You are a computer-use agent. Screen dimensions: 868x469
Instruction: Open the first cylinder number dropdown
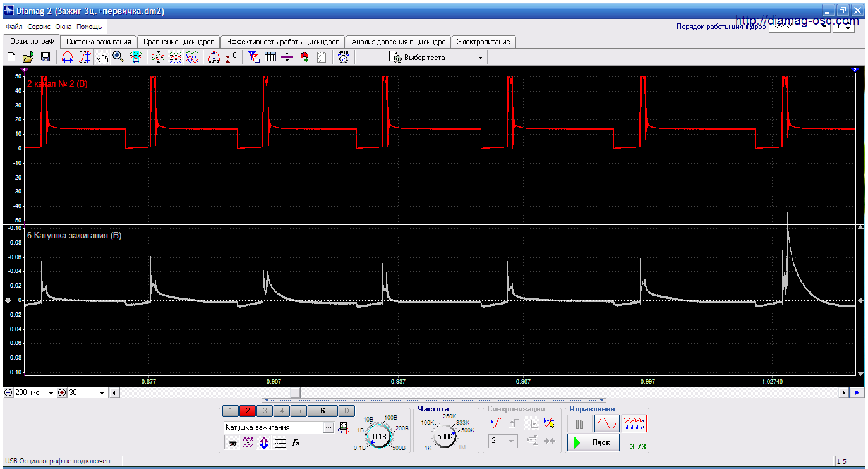(845, 27)
